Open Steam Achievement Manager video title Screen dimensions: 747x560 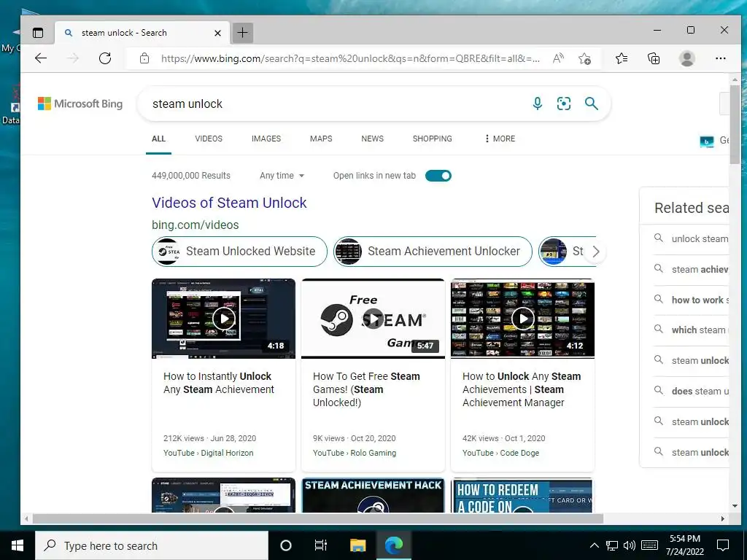coord(522,389)
